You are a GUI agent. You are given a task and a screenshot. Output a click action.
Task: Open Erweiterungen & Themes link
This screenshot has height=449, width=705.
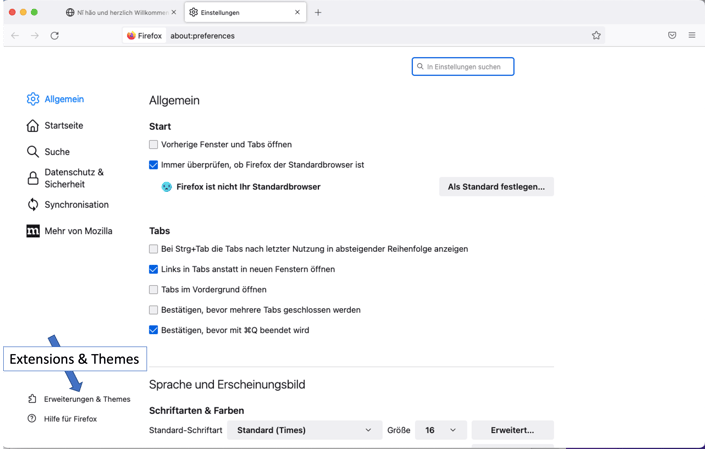86,399
